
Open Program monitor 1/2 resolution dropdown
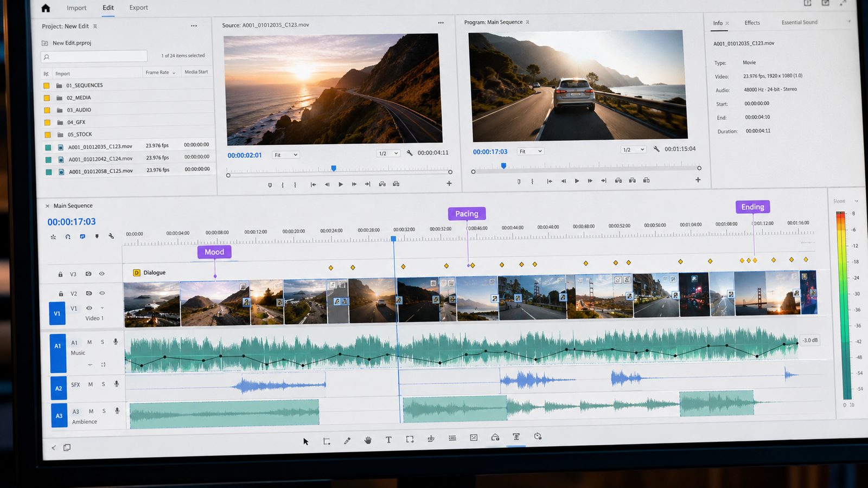tap(633, 150)
